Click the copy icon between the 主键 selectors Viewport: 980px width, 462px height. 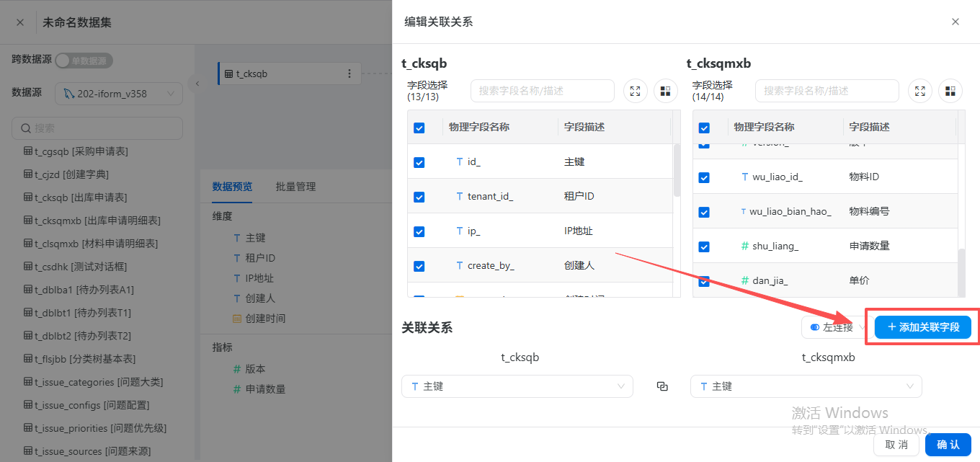(x=662, y=386)
